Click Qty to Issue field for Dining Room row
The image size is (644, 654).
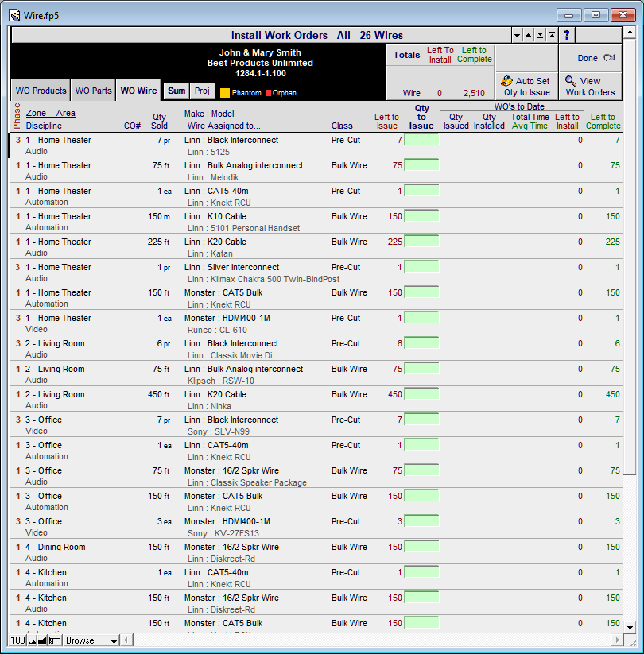(x=421, y=547)
